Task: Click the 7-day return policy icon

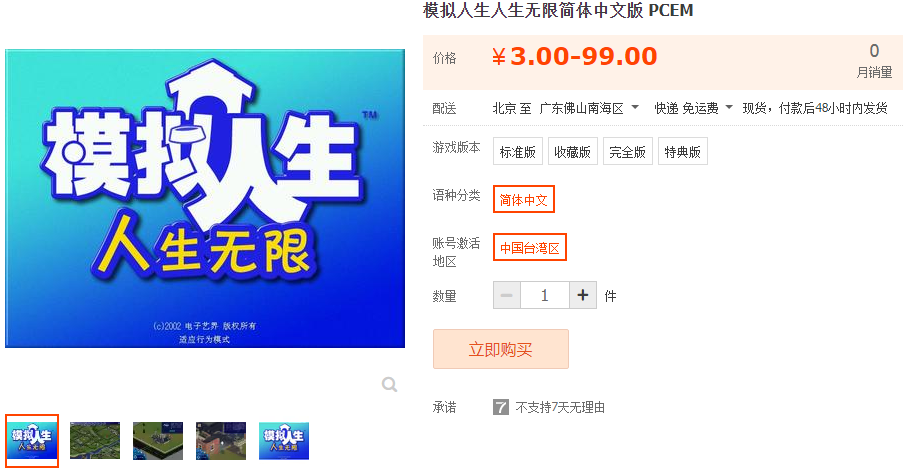Action: click(x=500, y=407)
